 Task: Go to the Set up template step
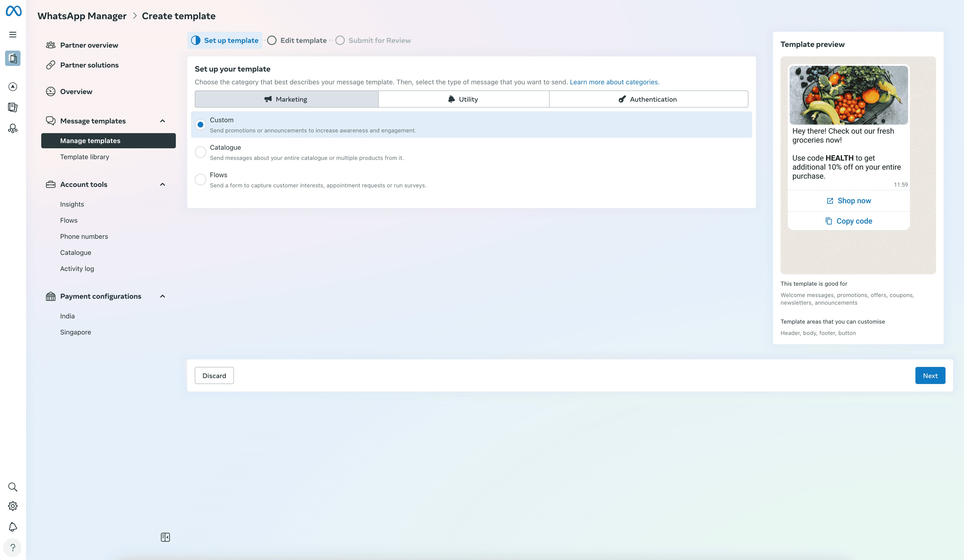225,41
